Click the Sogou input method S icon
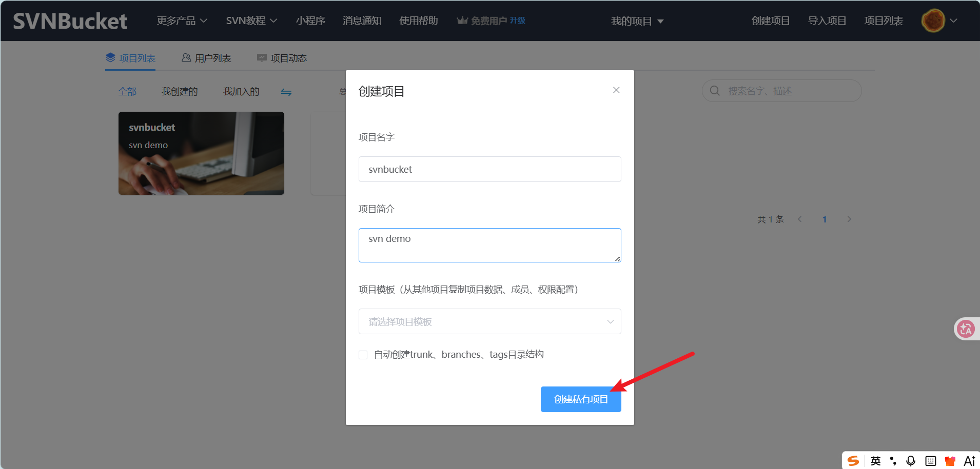980x469 pixels. tap(853, 461)
